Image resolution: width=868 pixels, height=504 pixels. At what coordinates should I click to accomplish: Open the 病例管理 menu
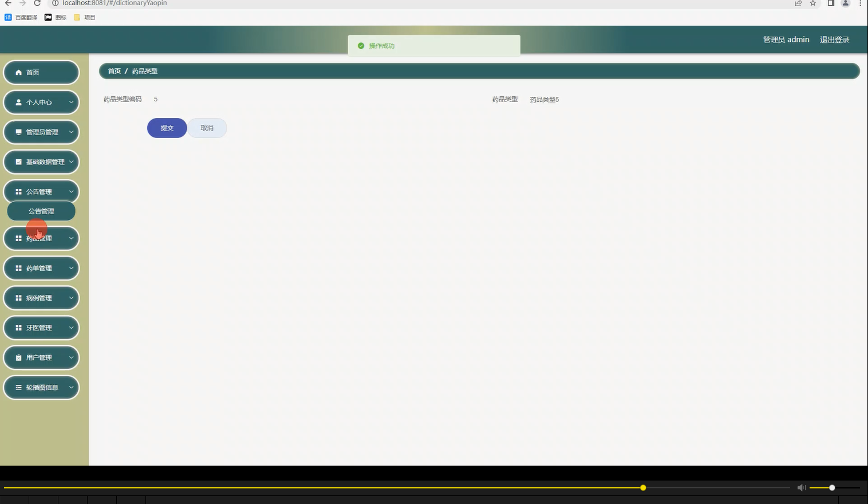tap(41, 298)
